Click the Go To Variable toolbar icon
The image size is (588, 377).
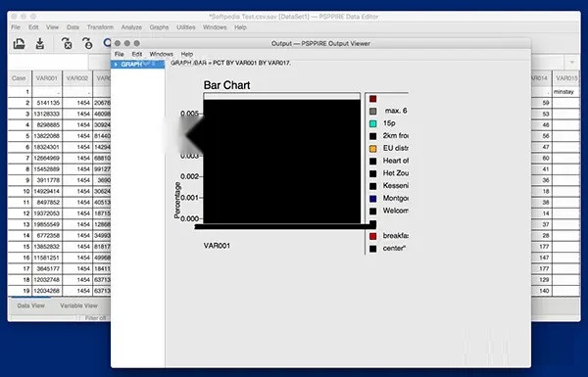tap(67, 43)
